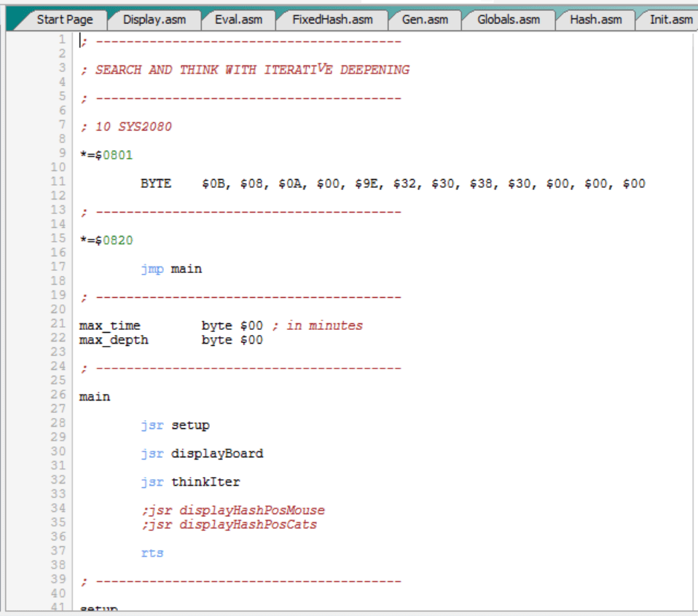Click the commented displayHashPosCats line
The height and width of the screenshot is (616, 698).
tap(230, 524)
